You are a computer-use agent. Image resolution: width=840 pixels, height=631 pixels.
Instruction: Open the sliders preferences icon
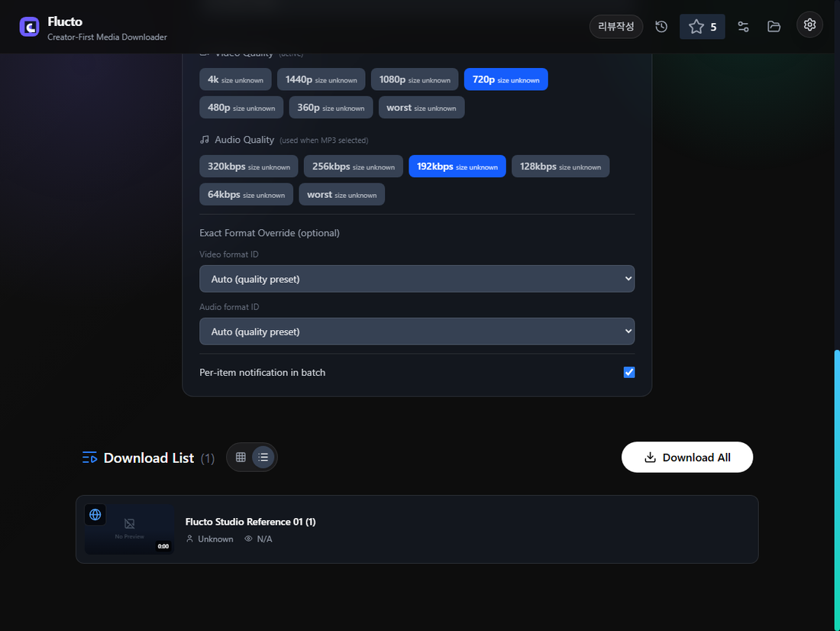pos(743,26)
